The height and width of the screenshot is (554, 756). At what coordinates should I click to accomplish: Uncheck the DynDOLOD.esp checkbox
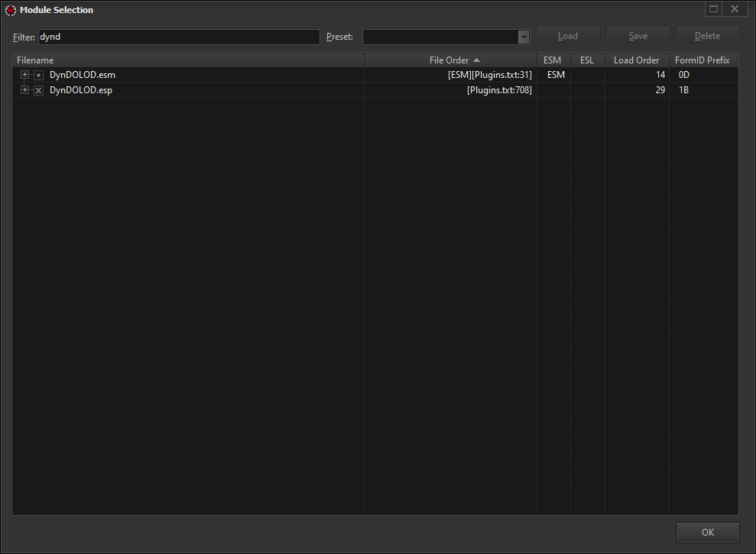(38, 90)
